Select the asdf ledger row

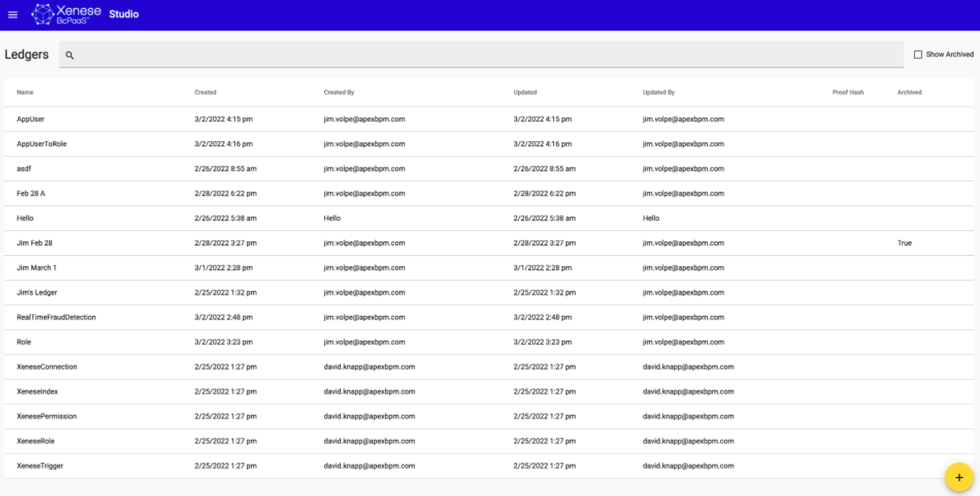tap(488, 169)
